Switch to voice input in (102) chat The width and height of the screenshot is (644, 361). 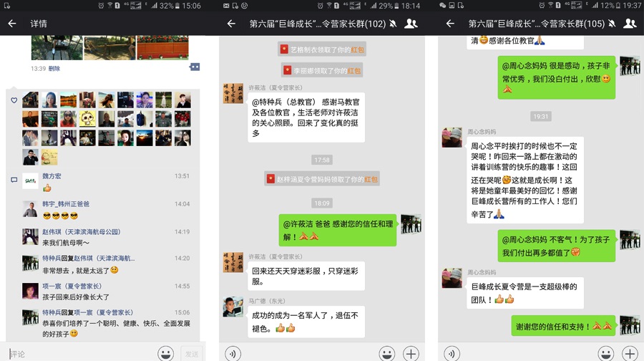pyautogui.click(x=233, y=354)
